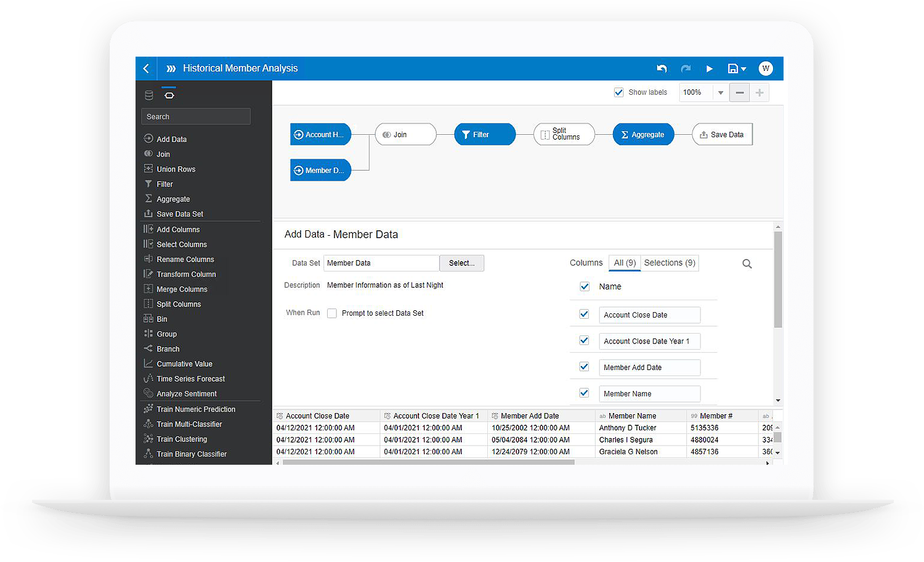Run the data flow with play icon
The height and width of the screenshot is (562, 924).
(709, 69)
